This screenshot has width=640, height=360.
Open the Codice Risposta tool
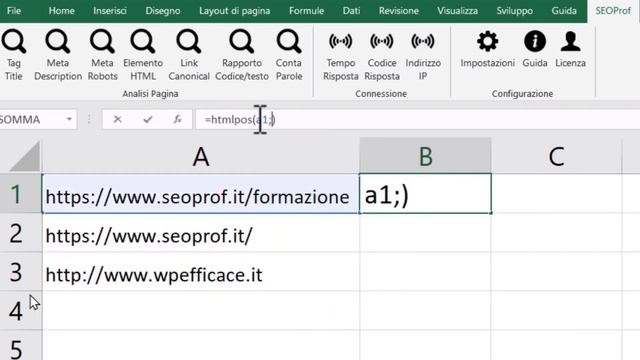pos(382,55)
